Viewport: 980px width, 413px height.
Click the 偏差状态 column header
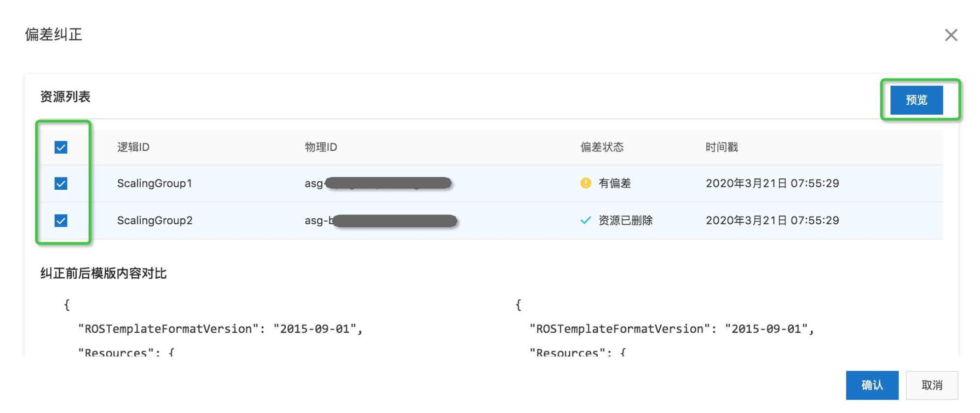602,147
